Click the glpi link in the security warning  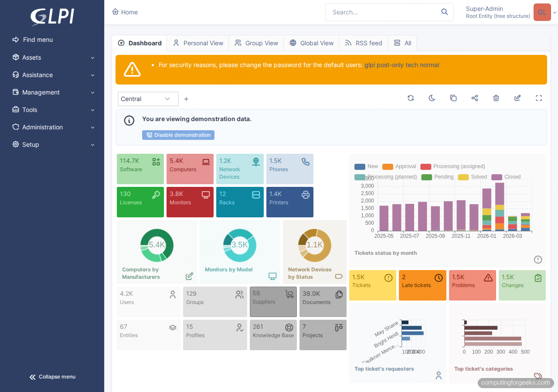369,64
